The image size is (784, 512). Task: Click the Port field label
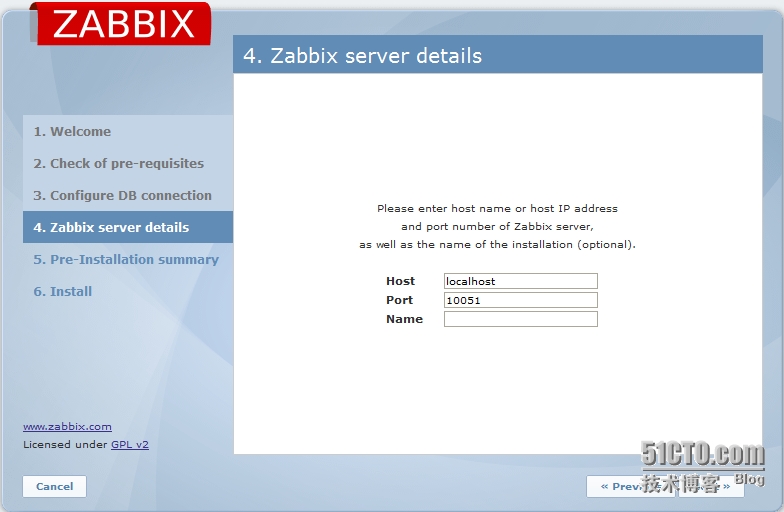tap(400, 300)
